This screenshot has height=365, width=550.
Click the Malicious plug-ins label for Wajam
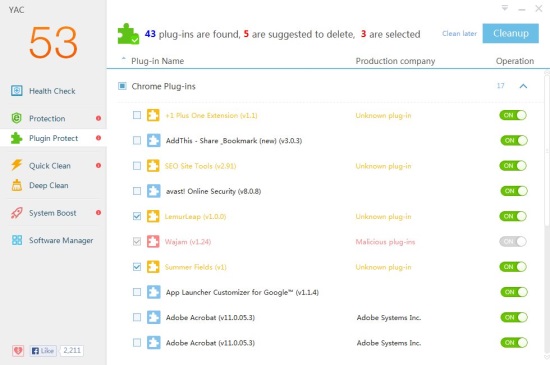pyautogui.click(x=385, y=242)
